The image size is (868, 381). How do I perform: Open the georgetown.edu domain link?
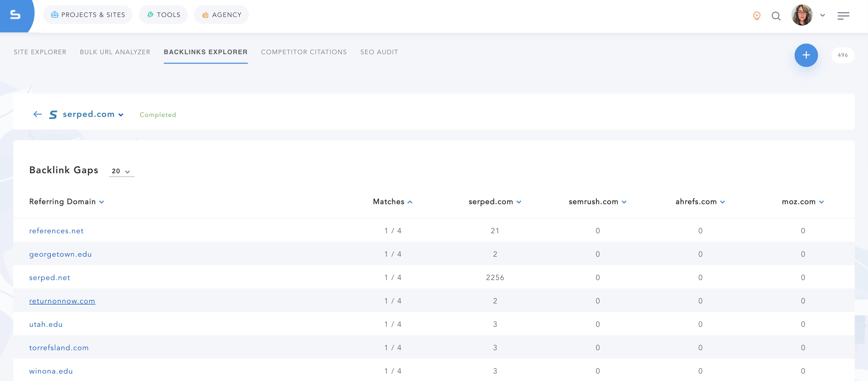pyautogui.click(x=60, y=255)
